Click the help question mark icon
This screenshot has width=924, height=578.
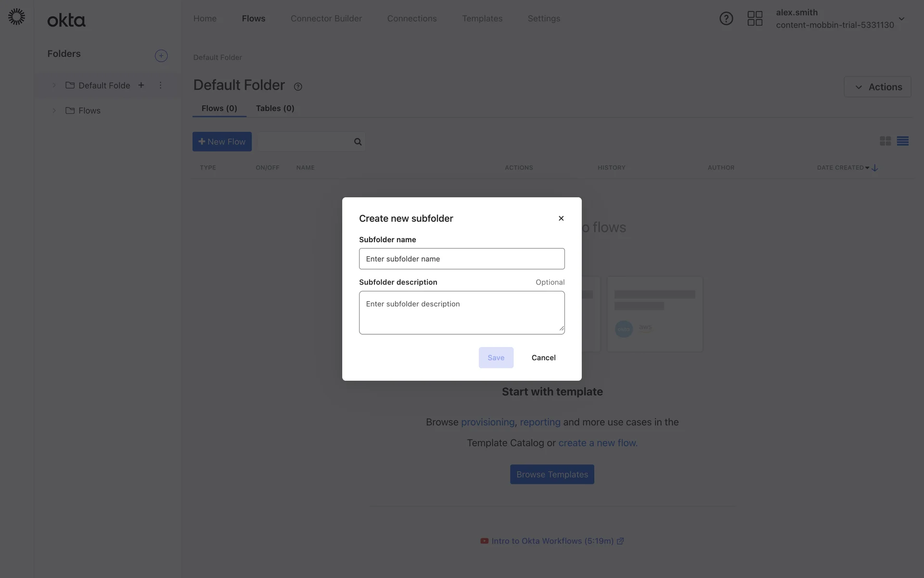[726, 18]
